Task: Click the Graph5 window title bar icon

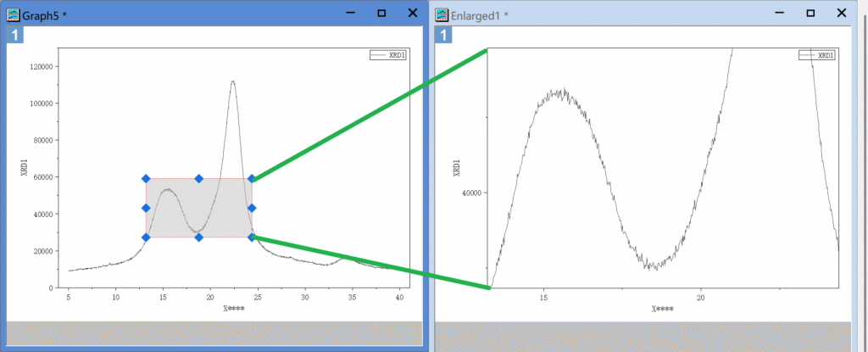Action: click(14, 14)
